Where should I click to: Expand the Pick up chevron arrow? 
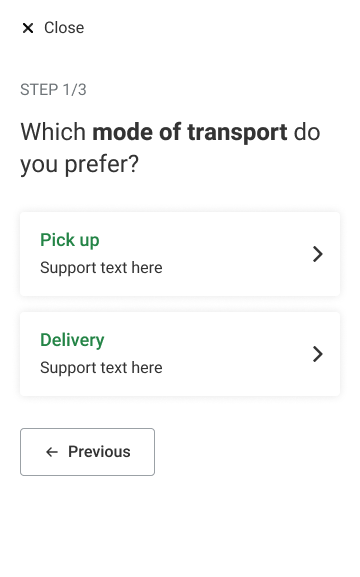coord(318,254)
